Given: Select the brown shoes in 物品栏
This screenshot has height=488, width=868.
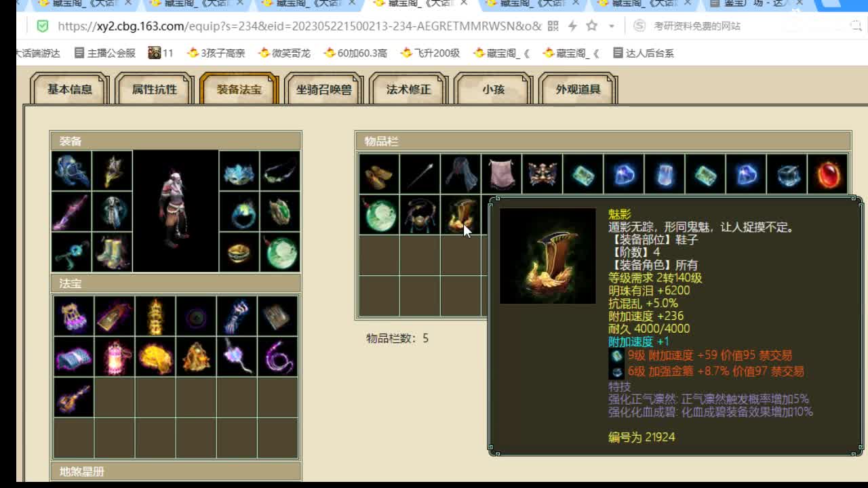Looking at the screenshot, I should tap(379, 174).
